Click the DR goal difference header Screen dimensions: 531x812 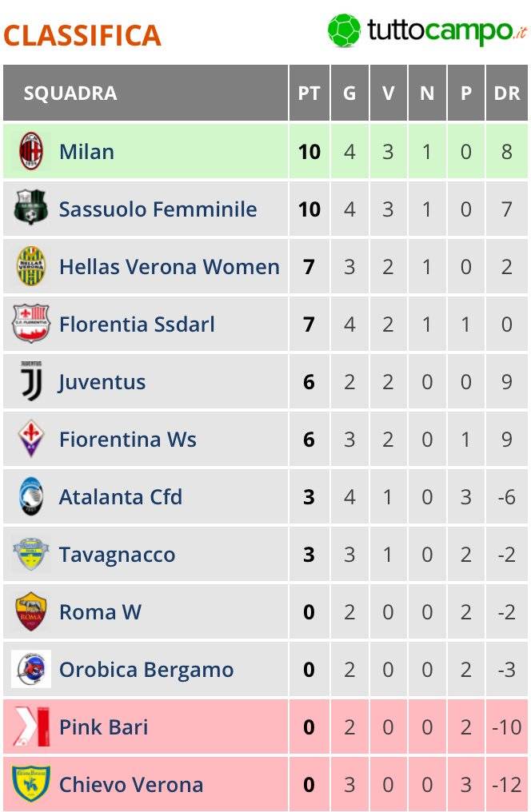(x=506, y=93)
